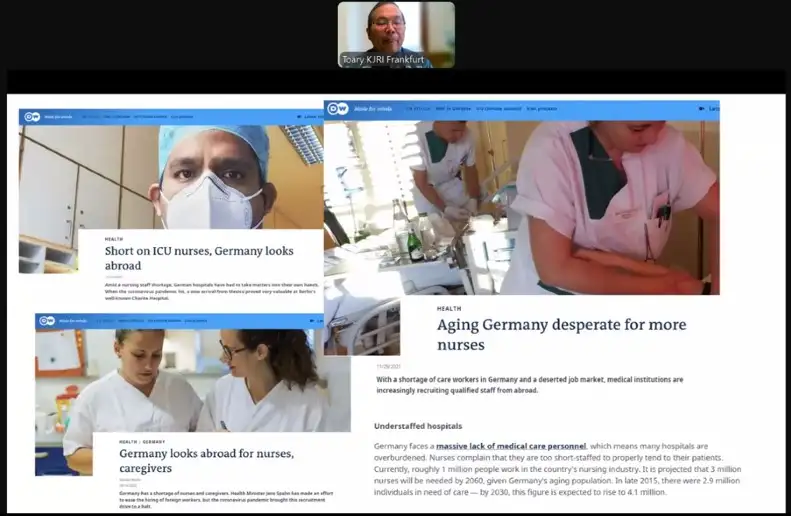This screenshot has height=516, width=791.
Task: Select HEALTH tag in the caregivers article
Action: [128, 441]
